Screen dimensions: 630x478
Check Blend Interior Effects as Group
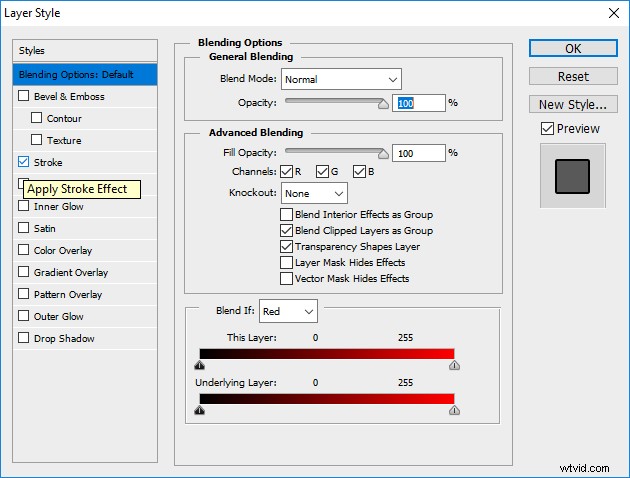286,214
